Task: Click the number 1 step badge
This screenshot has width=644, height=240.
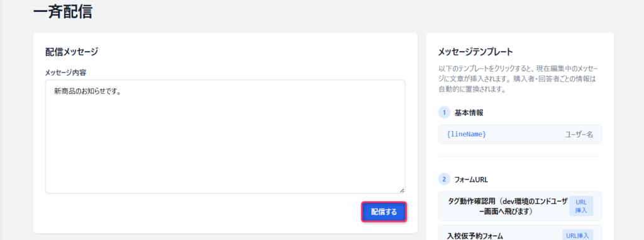Action: click(x=444, y=112)
